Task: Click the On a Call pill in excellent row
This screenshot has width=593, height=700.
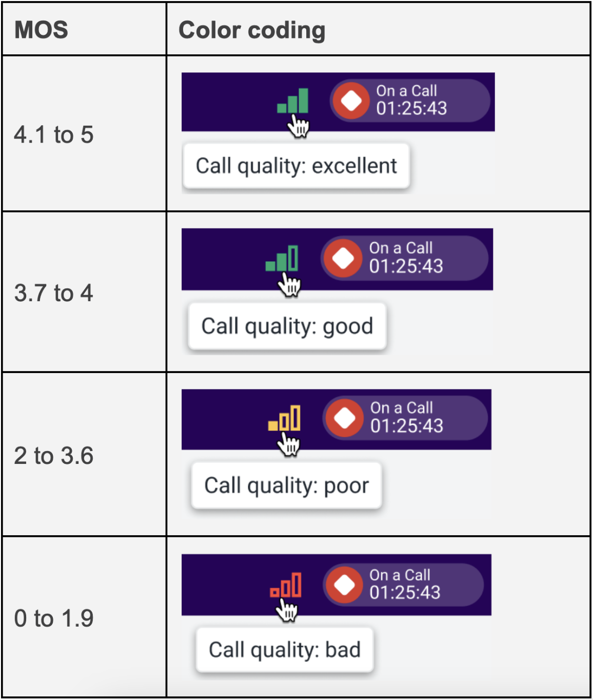Action: (410, 101)
